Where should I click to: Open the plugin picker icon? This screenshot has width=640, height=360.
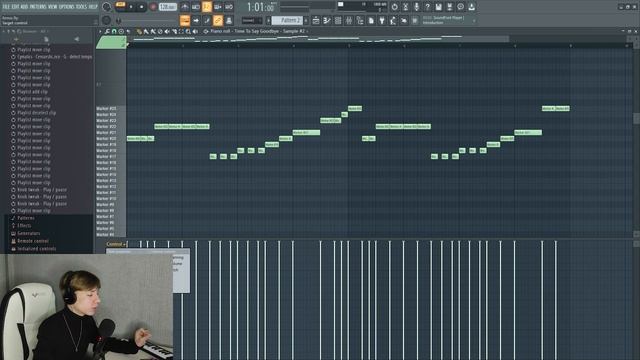(x=382, y=20)
